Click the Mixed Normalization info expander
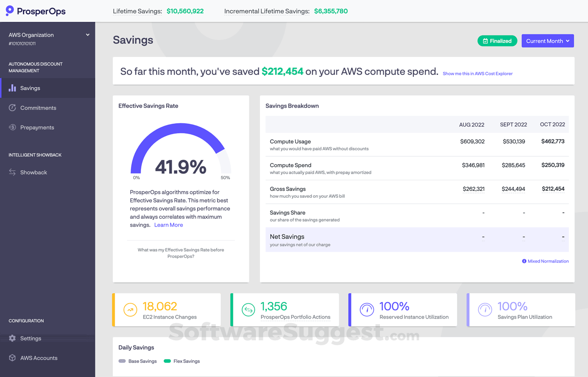Screen dimensions: 588x377 click(x=545, y=261)
